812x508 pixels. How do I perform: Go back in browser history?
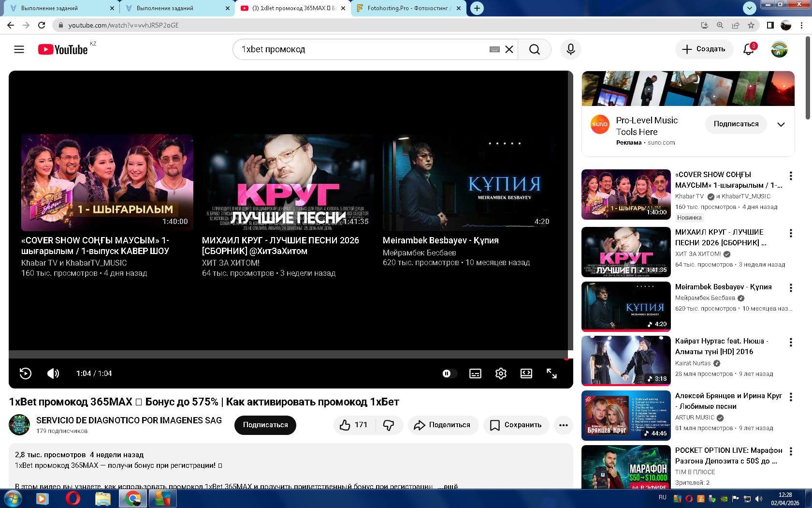[x=11, y=25]
